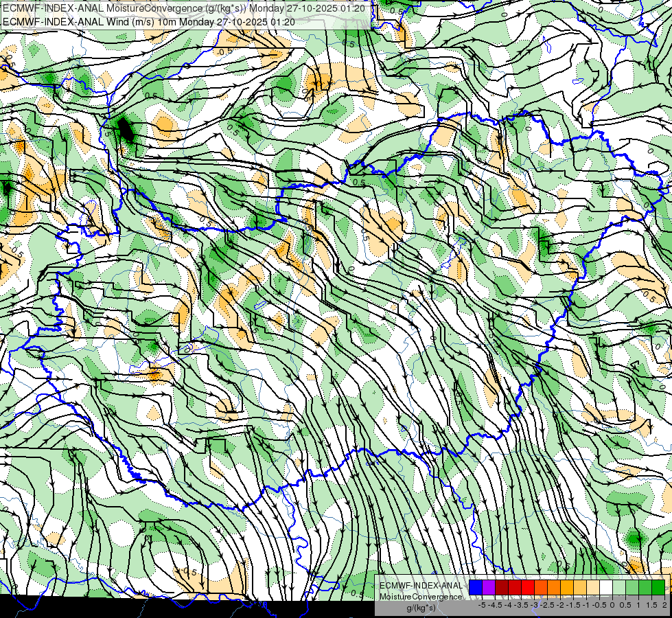The width and height of the screenshot is (672, 618).
Task: Click the blue legend swatch
Action: pos(476,587)
